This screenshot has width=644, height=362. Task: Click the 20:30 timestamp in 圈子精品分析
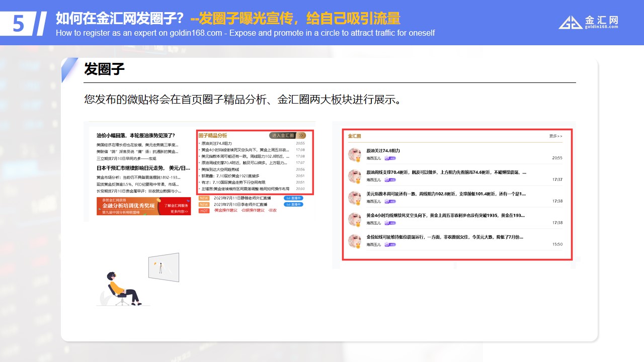300,189
